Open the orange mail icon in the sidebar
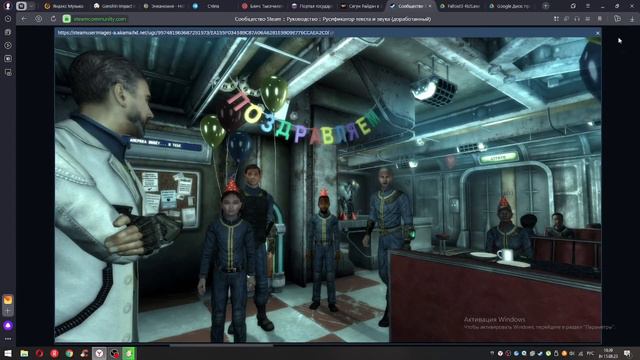The image size is (640, 360). tap(8, 299)
